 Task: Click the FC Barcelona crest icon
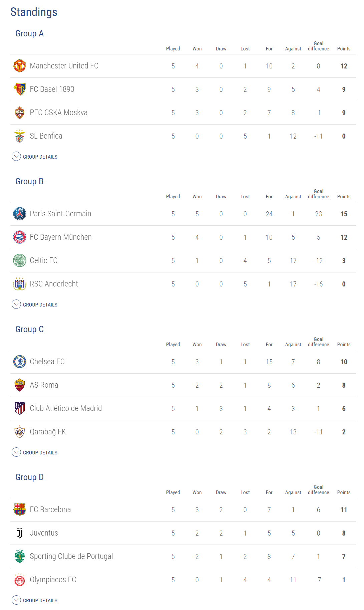tap(20, 510)
